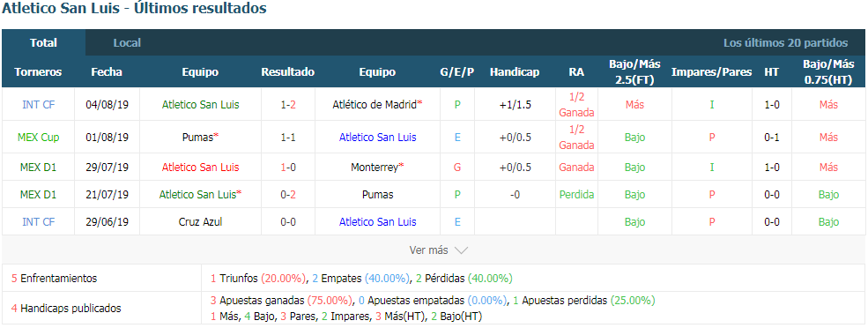The width and height of the screenshot is (868, 328).
Task: Select the Impares/Pares column header
Action: click(x=711, y=72)
